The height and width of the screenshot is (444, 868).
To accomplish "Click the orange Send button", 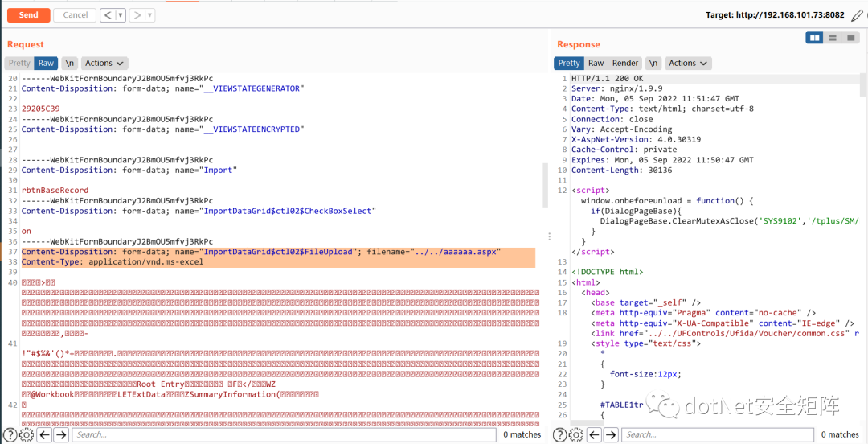I will (x=28, y=15).
